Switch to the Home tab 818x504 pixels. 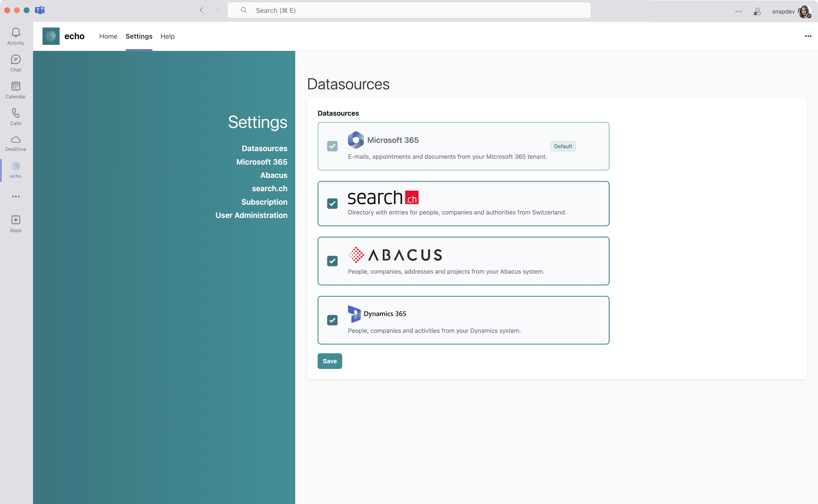108,36
